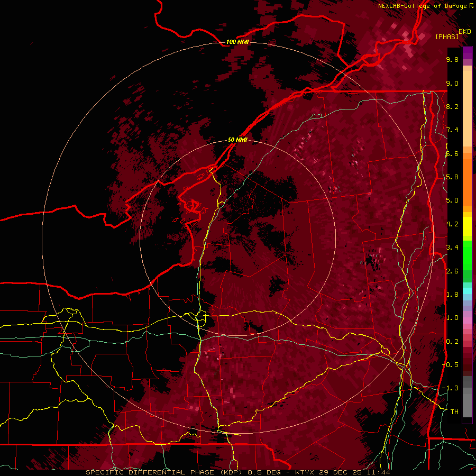Select the 1.0 legend value
Image resolution: width=476 pixels, height=476 pixels.
(x=452, y=318)
